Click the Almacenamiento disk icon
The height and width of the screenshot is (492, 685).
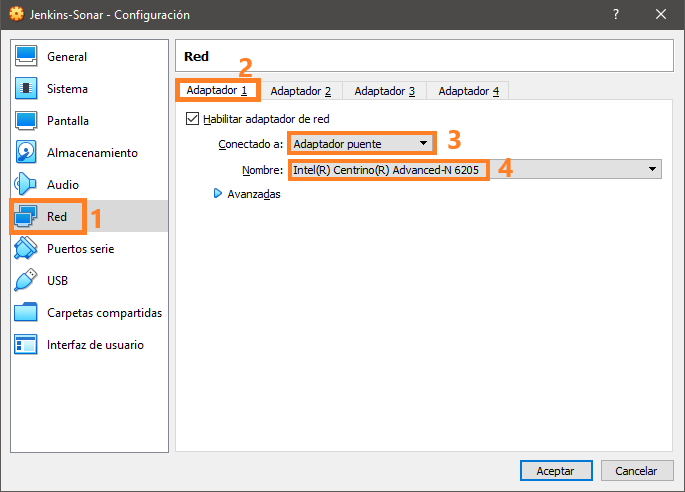(x=27, y=153)
